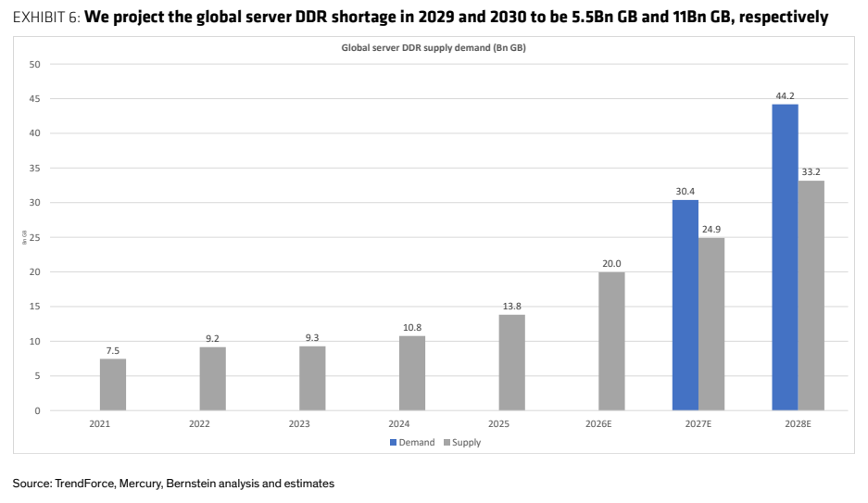Click the y-axis value 35
This screenshot has height=503, width=868.
35,169
